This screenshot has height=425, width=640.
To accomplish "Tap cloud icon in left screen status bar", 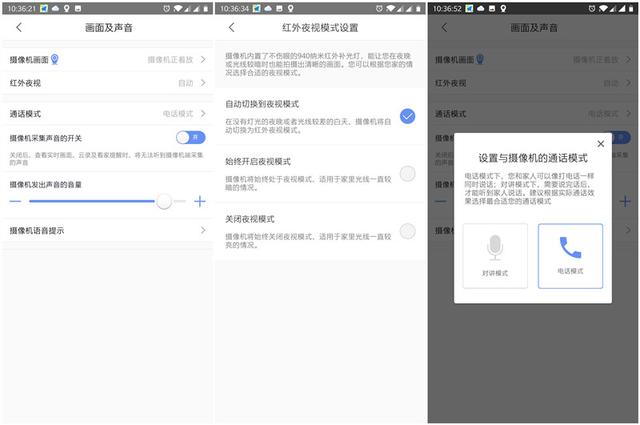I will (x=55, y=8).
